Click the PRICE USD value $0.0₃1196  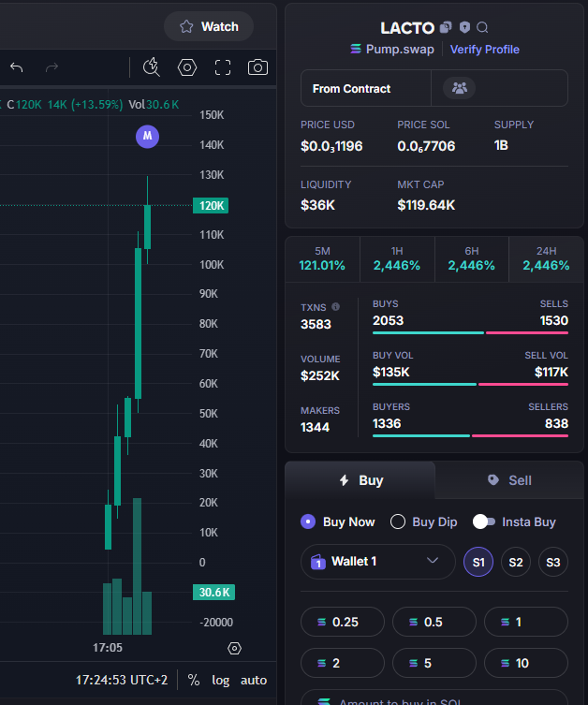click(331, 146)
